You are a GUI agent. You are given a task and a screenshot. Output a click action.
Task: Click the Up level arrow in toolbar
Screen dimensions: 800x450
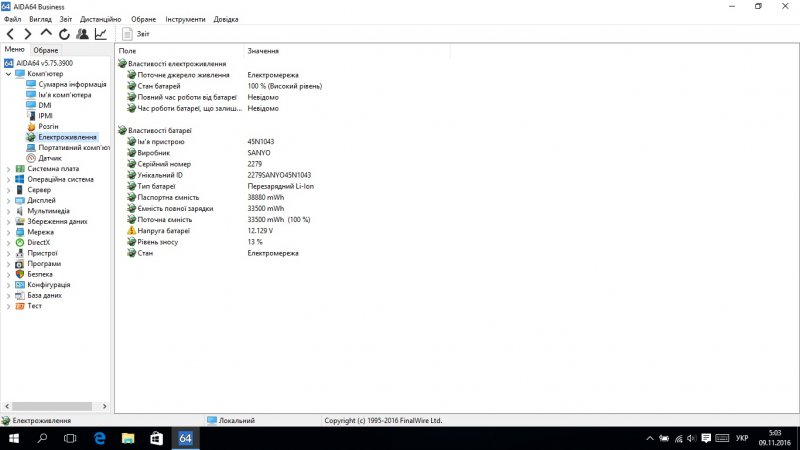46,33
